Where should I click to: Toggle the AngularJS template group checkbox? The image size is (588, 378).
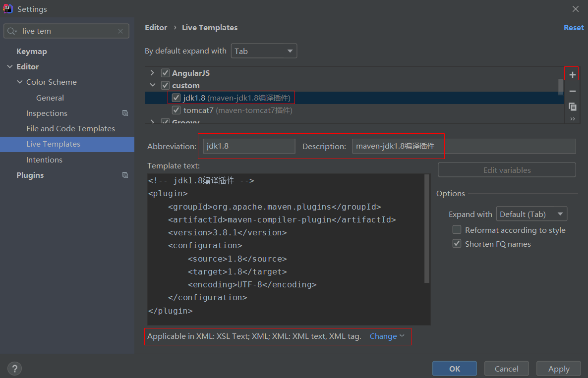pos(165,73)
